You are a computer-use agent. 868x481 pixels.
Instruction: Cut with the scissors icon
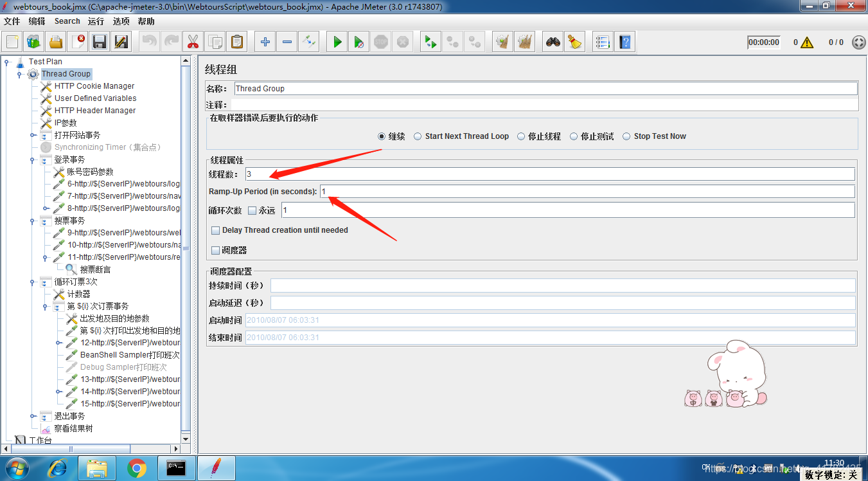click(193, 42)
